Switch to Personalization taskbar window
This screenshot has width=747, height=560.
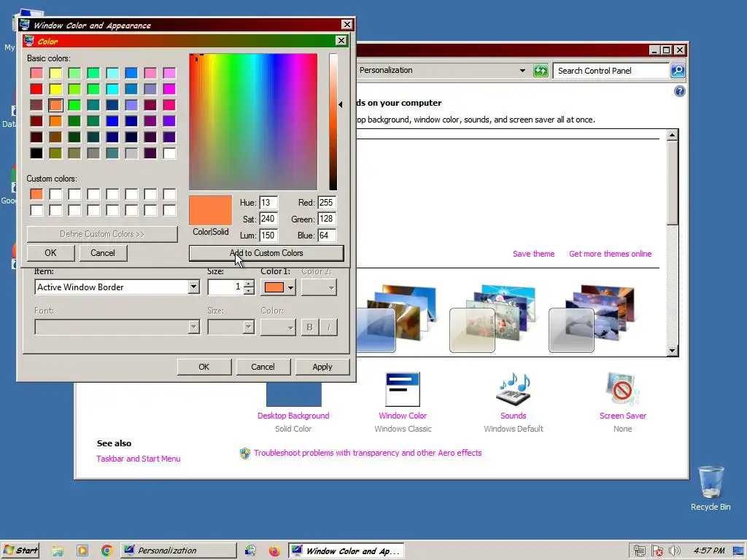point(178,551)
